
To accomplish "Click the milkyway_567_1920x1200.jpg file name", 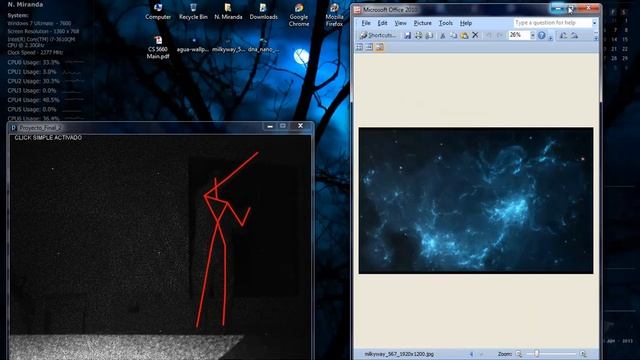I will click(x=399, y=354).
